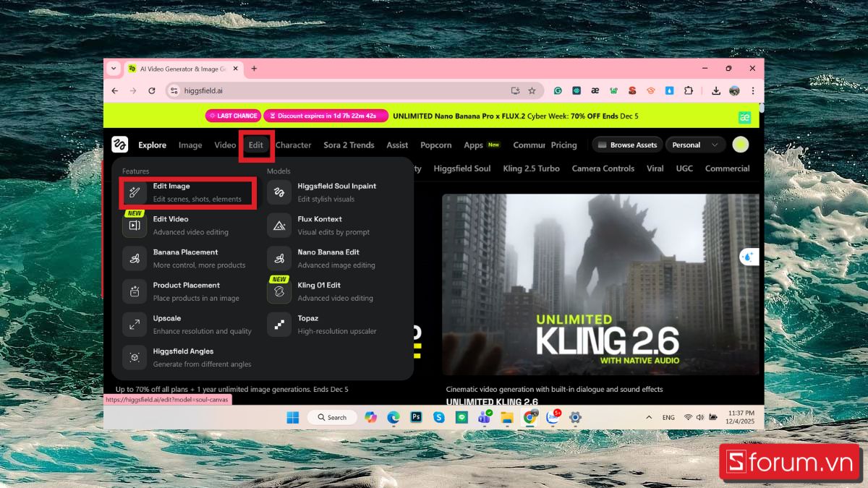Close the AI Video Generator tab
The image size is (868, 488).
pos(236,69)
